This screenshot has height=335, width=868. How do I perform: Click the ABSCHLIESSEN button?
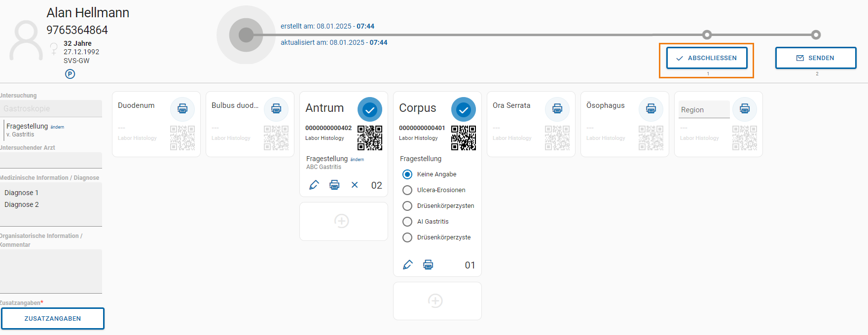(x=707, y=58)
